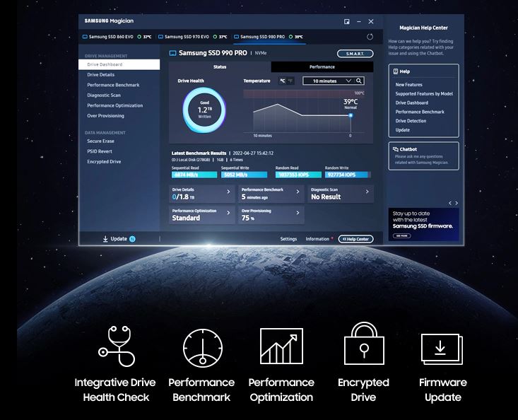Image resolution: width=518 pixels, height=420 pixels.
Task: Open Diagnostic Scan in sidebar
Action: coord(104,95)
